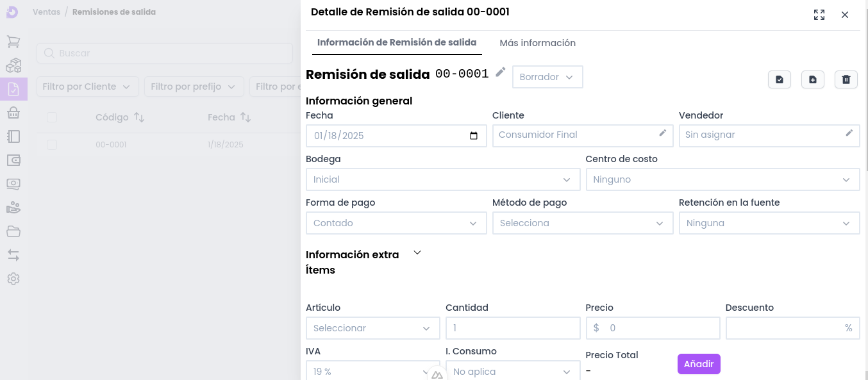Image resolution: width=868 pixels, height=380 pixels.
Task: Select the Información de Remisión de salida tab
Action: click(x=397, y=43)
